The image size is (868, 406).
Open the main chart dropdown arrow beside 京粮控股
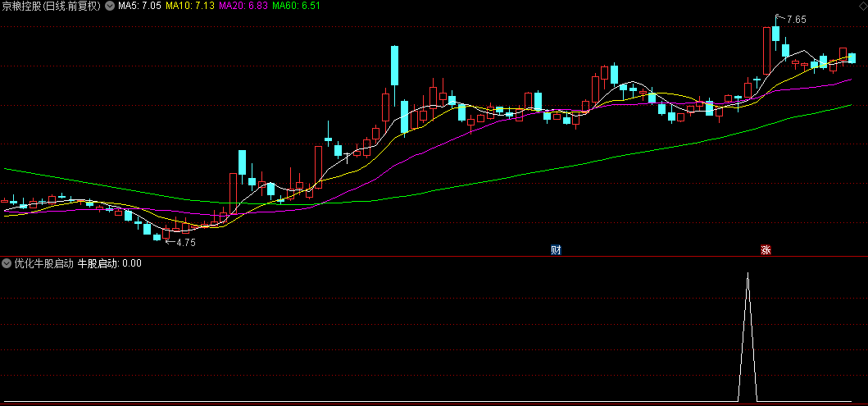tap(110, 6)
